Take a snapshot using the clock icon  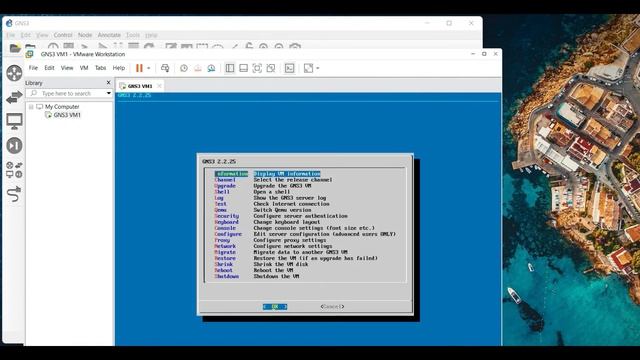pyautogui.click(x=184, y=68)
